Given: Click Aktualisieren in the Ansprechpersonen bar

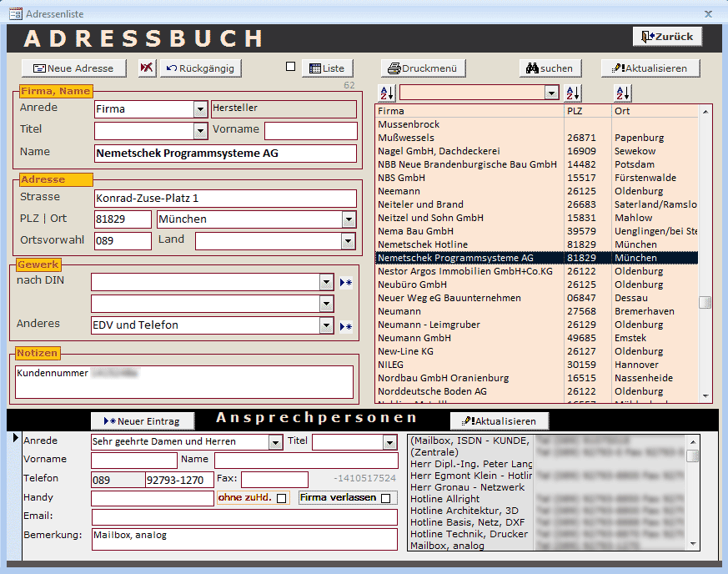Looking at the screenshot, I should (500, 421).
